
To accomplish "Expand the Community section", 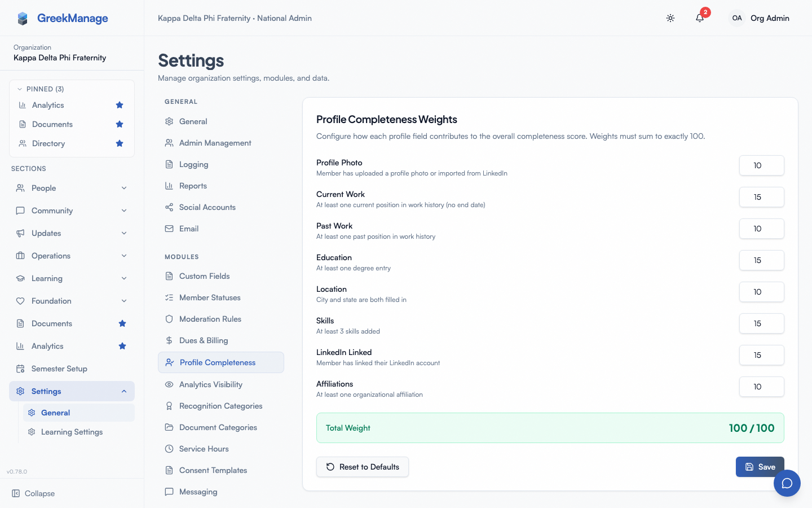I will (x=72, y=211).
